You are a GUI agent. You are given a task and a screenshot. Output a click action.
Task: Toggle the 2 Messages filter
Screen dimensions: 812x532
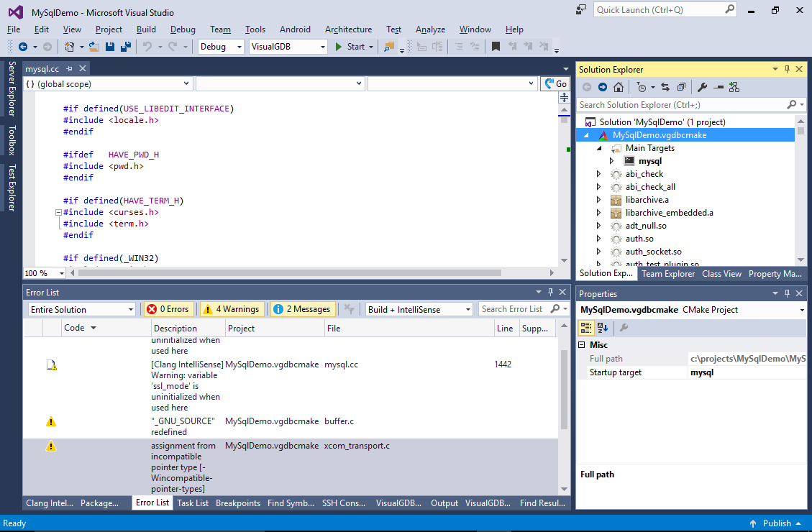tap(302, 309)
